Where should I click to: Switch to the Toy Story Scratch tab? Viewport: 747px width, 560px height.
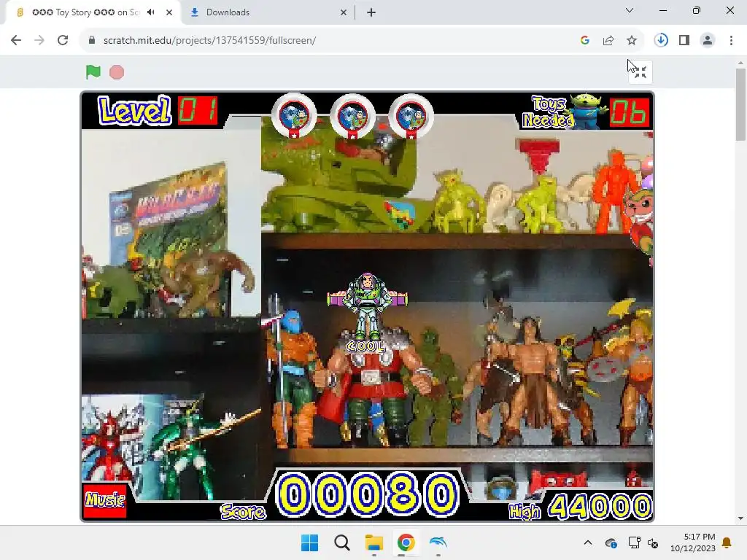tap(93, 12)
